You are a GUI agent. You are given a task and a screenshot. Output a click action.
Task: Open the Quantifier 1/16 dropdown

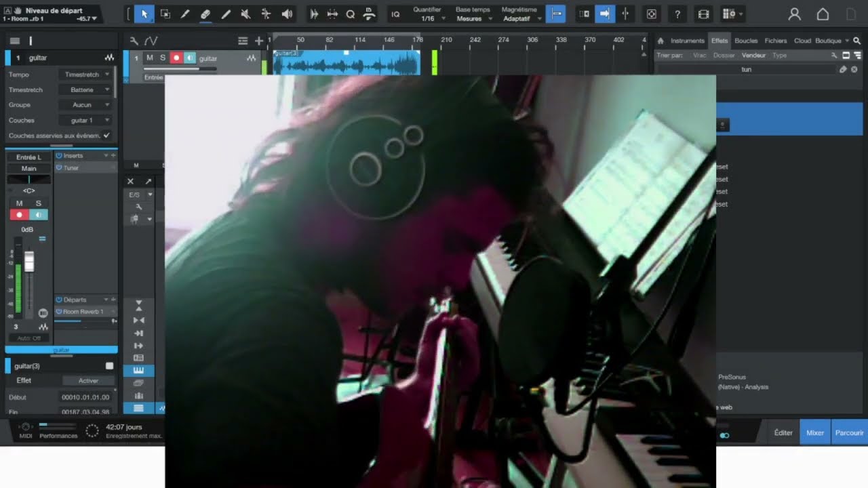point(431,19)
